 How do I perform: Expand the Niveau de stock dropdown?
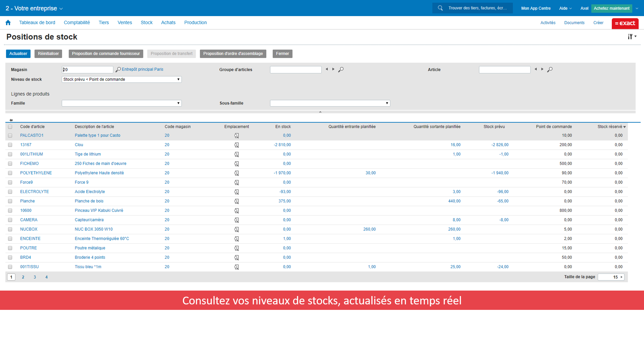(179, 79)
